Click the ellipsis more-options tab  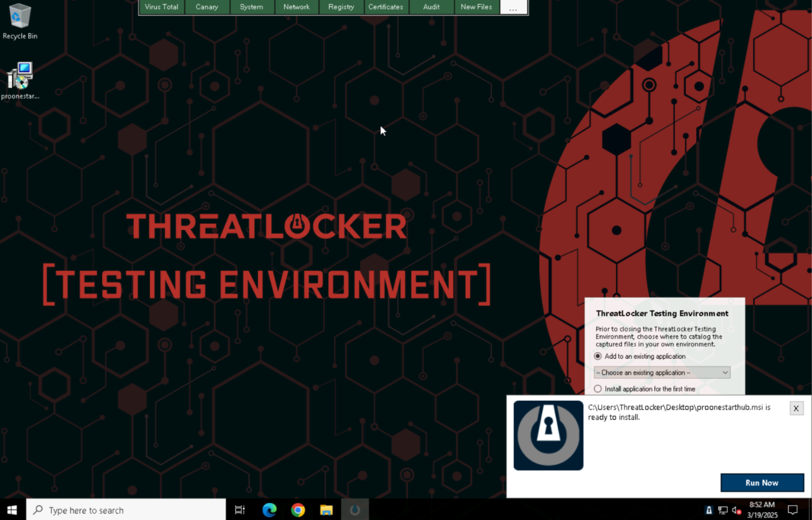tap(513, 7)
